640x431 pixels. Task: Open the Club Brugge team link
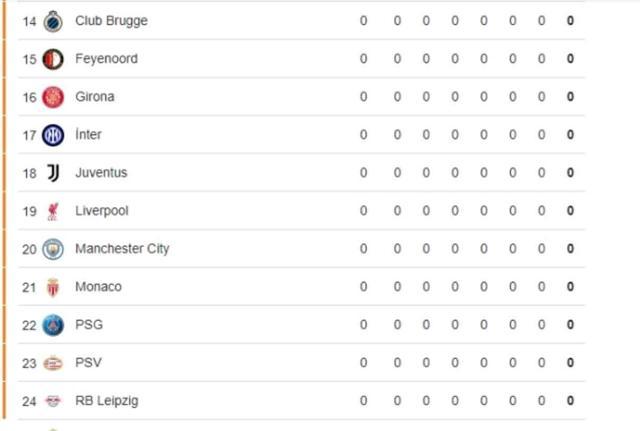pos(111,21)
